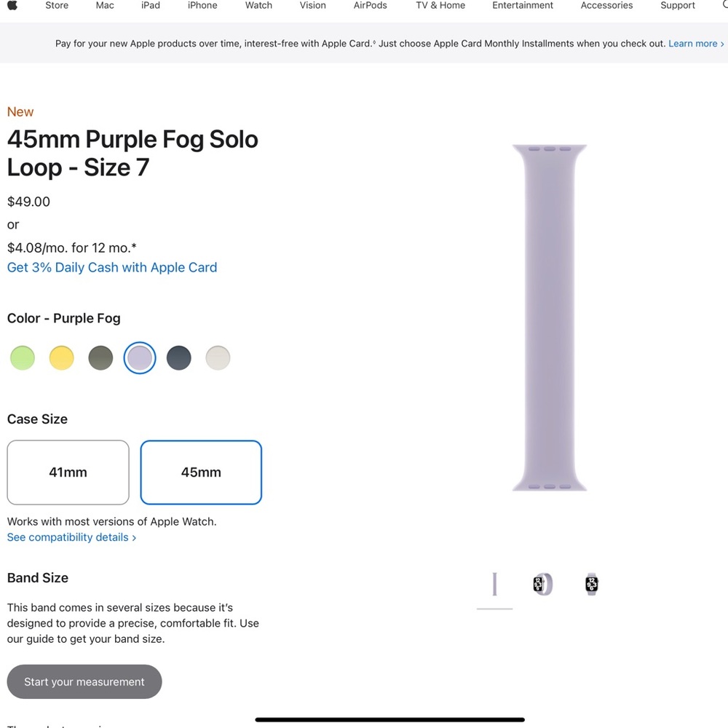Choose the 45mm case size option

click(201, 472)
